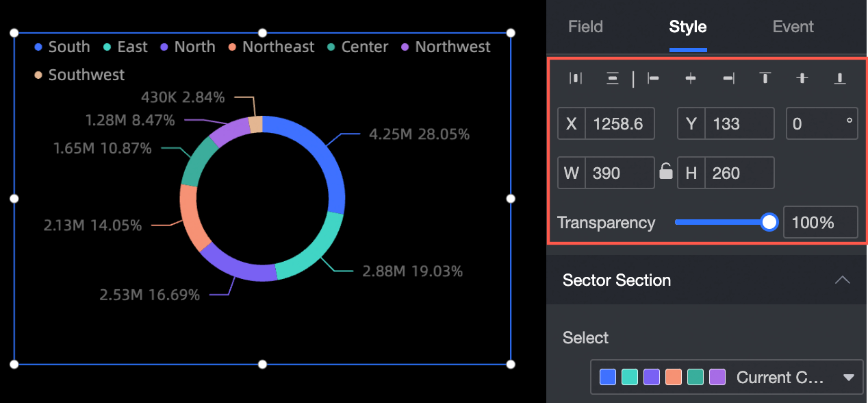
Task: Open the Event tab
Action: pyautogui.click(x=793, y=27)
